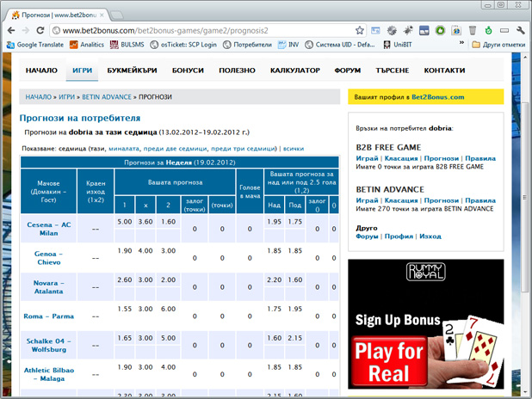Open BULSMS bookmark
The image size is (532, 399).
(127, 45)
